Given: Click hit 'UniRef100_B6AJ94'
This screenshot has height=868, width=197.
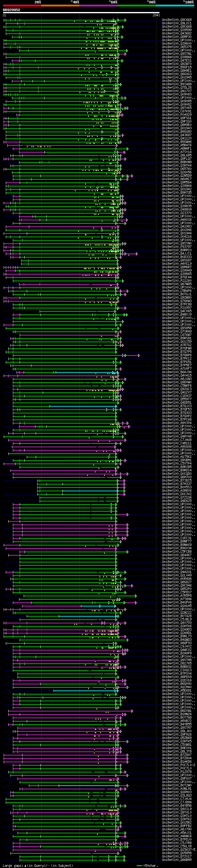Looking at the screenshot, I should tap(177, 372).
